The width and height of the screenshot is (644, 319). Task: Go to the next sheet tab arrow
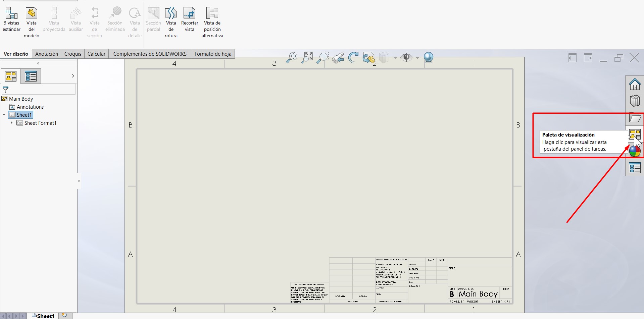[16, 316]
